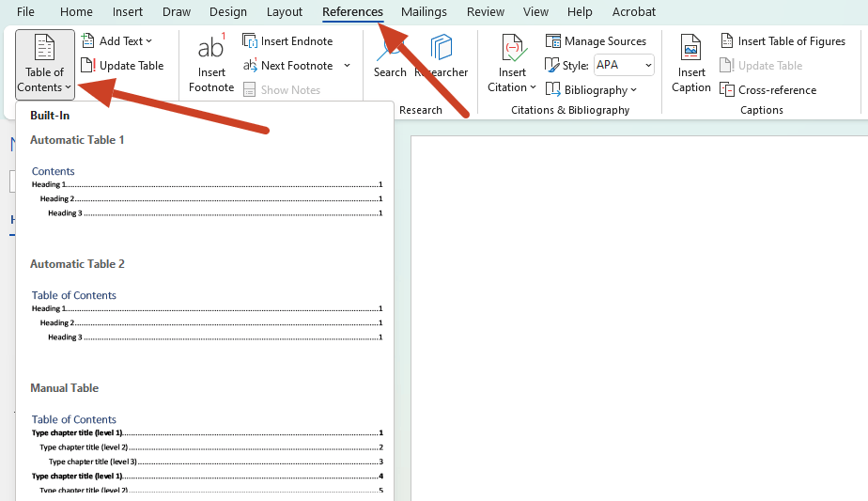
Task: Open the View tab
Action: click(535, 11)
